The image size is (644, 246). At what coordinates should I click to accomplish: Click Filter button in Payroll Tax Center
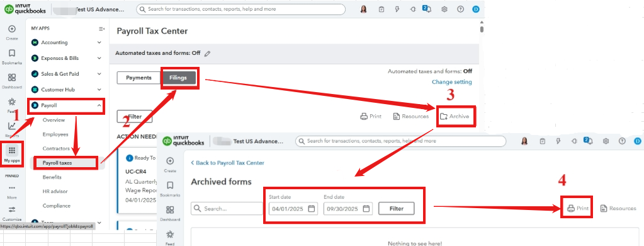135,117
